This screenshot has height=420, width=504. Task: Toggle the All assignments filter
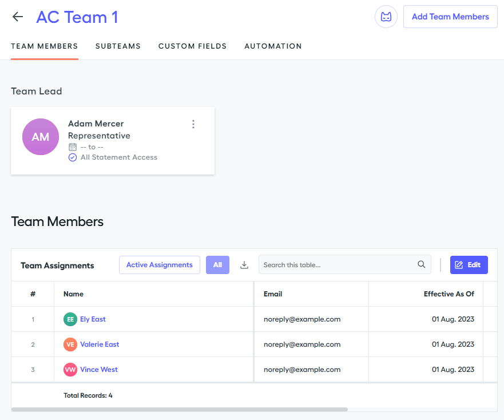tap(217, 265)
